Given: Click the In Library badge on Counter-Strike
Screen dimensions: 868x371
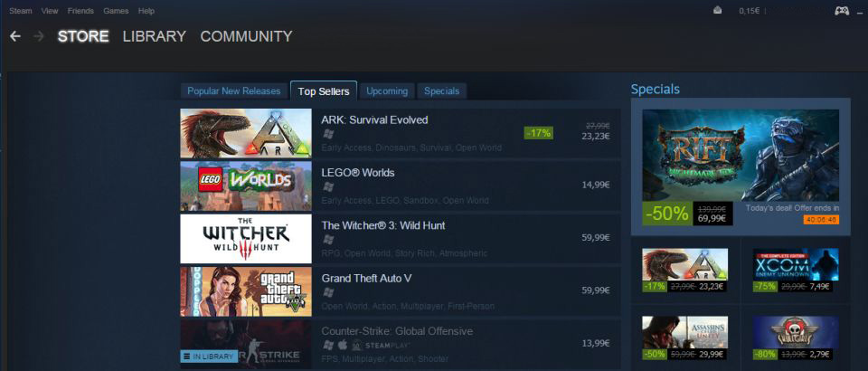Looking at the screenshot, I should point(209,356).
